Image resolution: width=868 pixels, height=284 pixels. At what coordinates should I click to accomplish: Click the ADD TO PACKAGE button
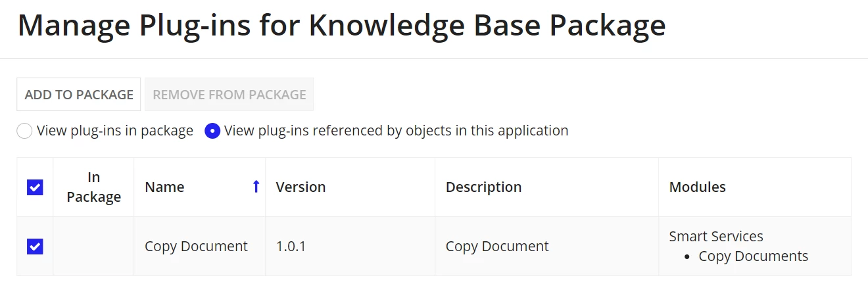click(x=79, y=95)
